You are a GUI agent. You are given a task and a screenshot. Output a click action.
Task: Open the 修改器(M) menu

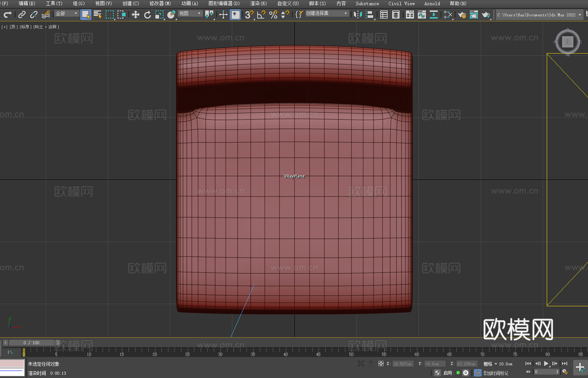(160, 3)
